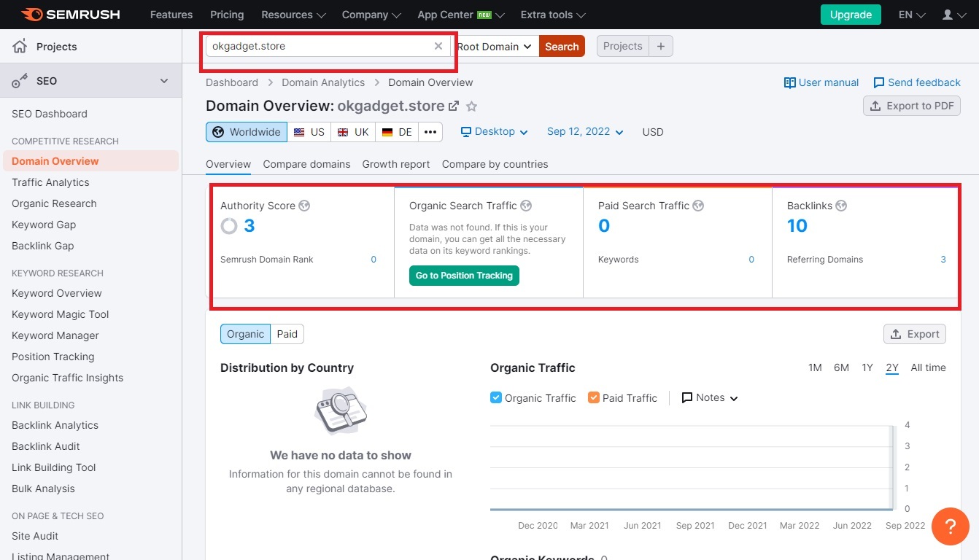
Task: Open the Features menu item
Action: [x=170, y=15]
